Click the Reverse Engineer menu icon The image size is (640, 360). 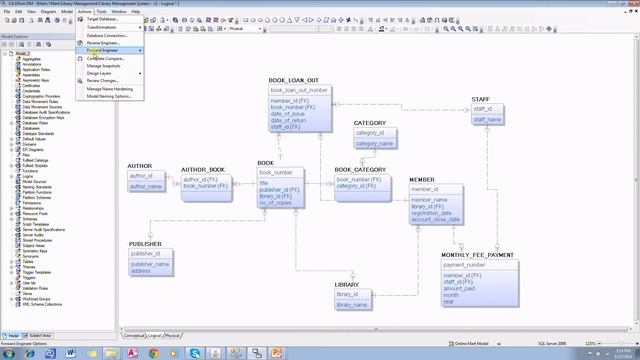click(x=80, y=42)
